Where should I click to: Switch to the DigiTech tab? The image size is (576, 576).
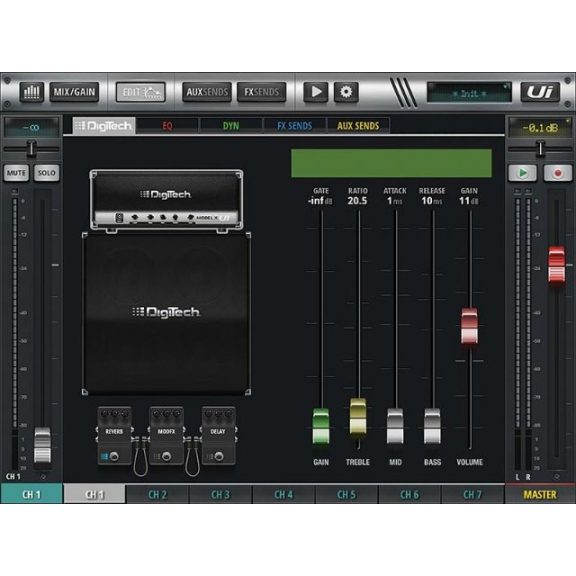click(x=104, y=126)
